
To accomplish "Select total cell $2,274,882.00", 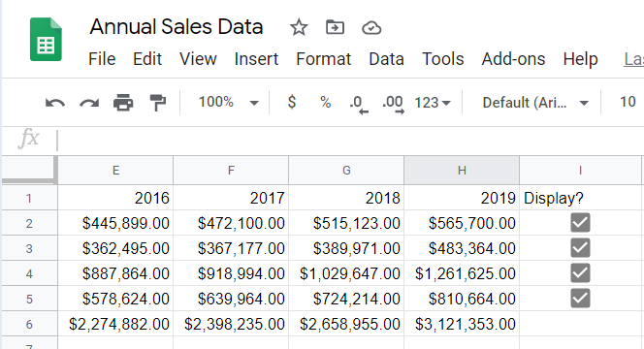I will (115, 324).
